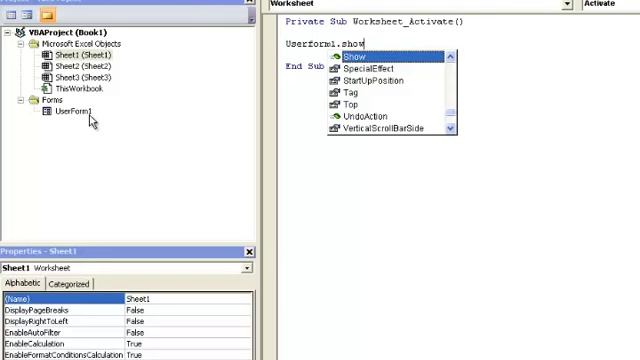
Task: Open the Worksheet object dropdown
Action: 567,4
